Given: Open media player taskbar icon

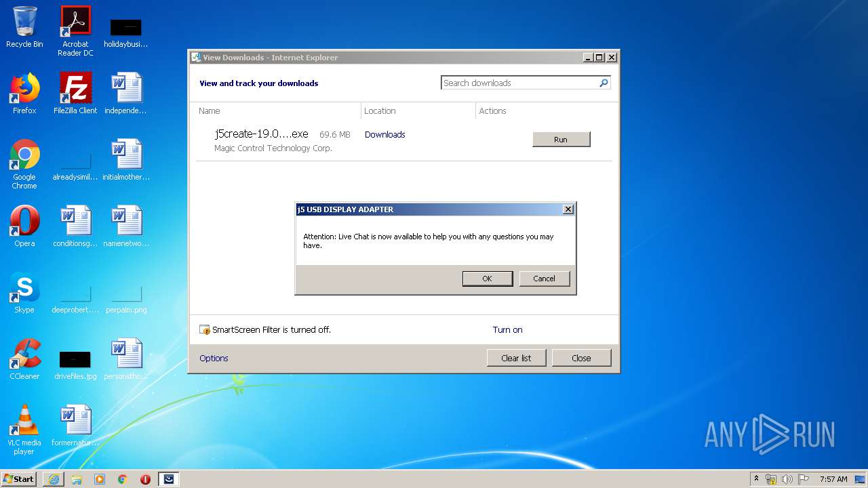Looking at the screenshot, I should [x=100, y=479].
